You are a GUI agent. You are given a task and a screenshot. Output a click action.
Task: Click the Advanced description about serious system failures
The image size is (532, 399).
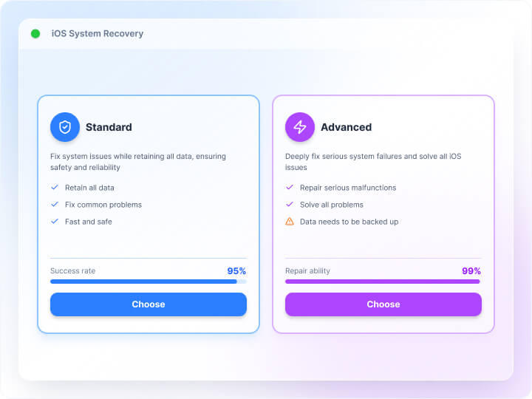pyautogui.click(x=373, y=162)
